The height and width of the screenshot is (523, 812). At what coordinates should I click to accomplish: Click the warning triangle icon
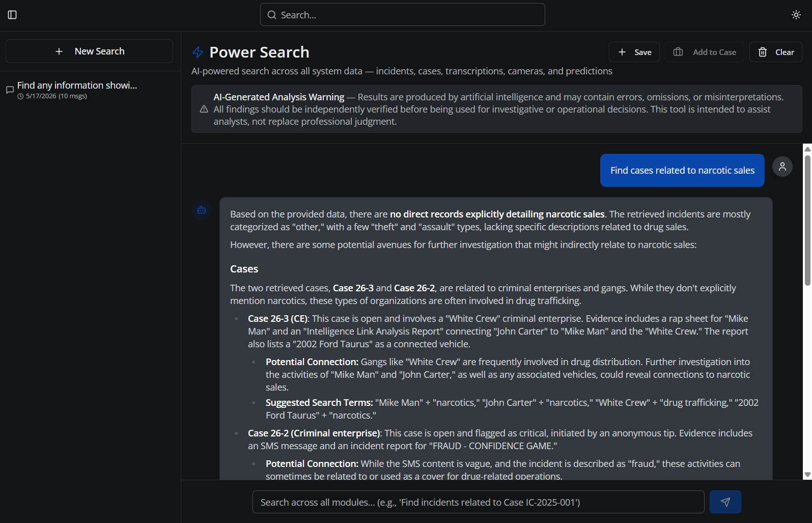point(204,109)
